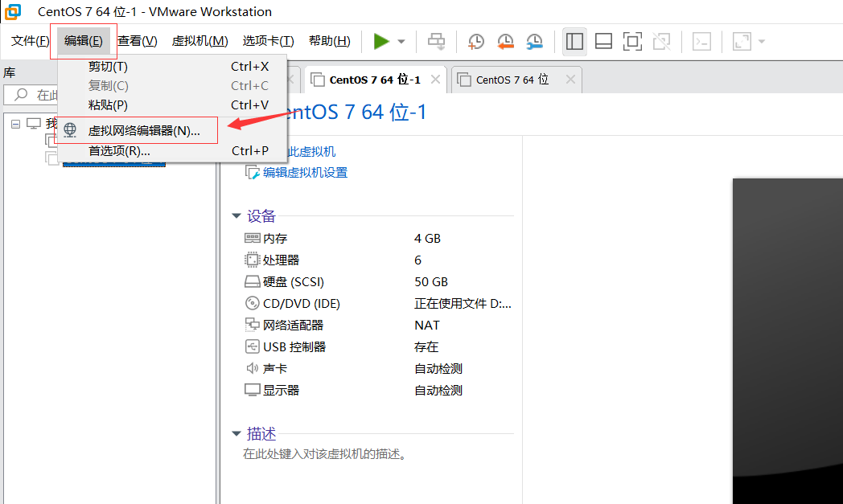Open the snapshot manager icon

click(534, 41)
